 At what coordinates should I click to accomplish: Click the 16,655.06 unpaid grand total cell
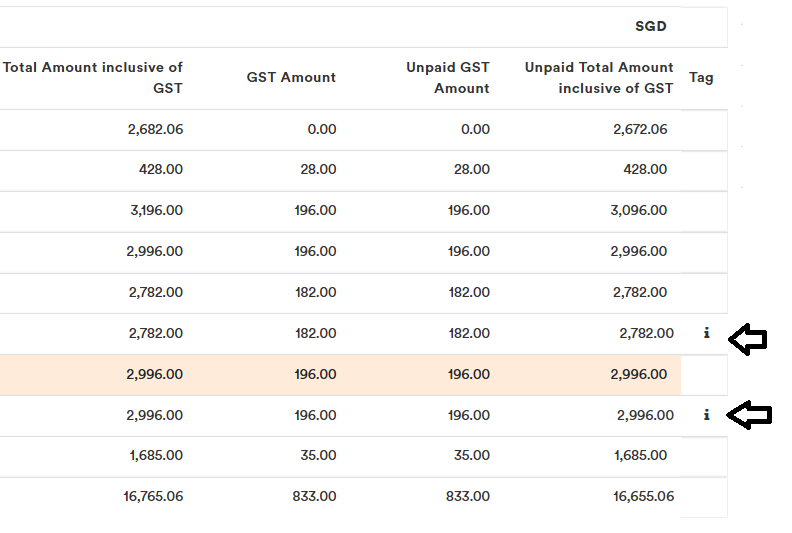click(643, 496)
